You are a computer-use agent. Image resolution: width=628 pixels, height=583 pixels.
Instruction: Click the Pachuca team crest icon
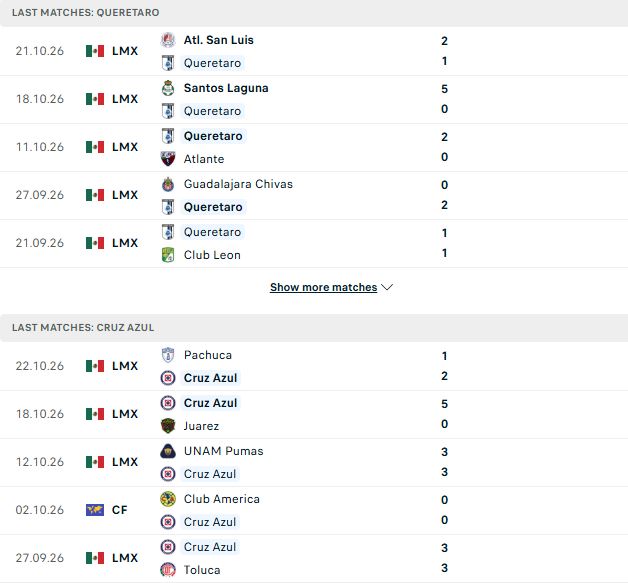click(168, 355)
